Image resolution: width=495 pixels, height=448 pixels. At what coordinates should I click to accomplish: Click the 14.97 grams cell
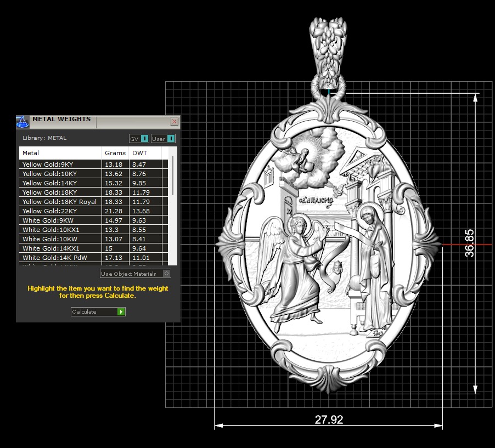pos(115,220)
